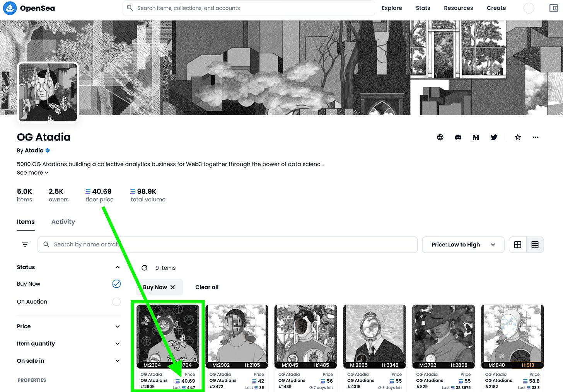Click the Clear all filters button
Screen dimensions: 563x392
click(207, 287)
